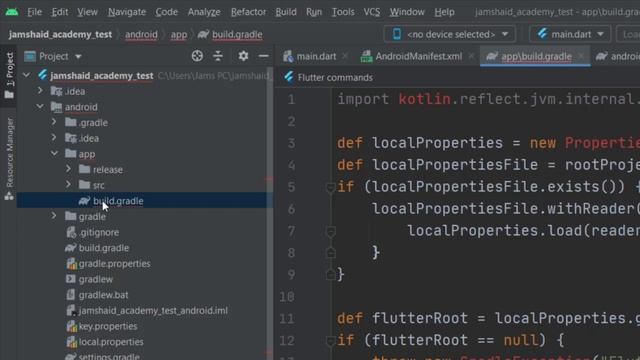Click the build.gradle breadcrumb

[x=231, y=35]
